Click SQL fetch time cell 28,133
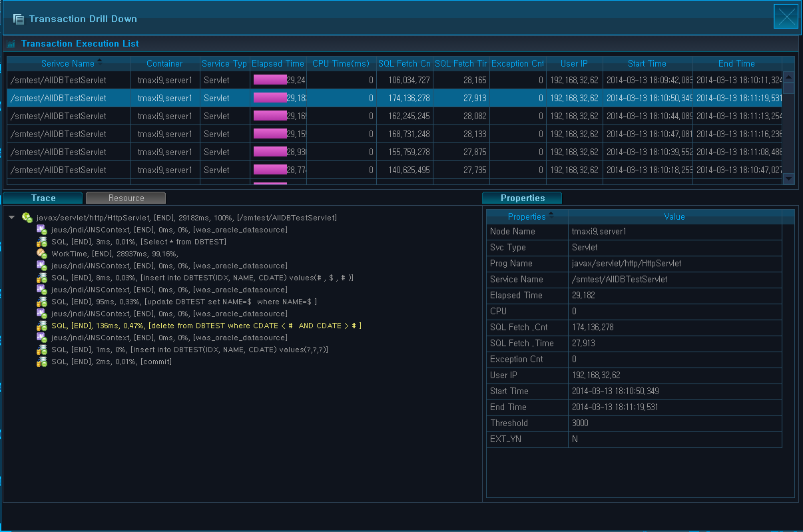Image resolution: width=803 pixels, height=532 pixels. (461, 134)
